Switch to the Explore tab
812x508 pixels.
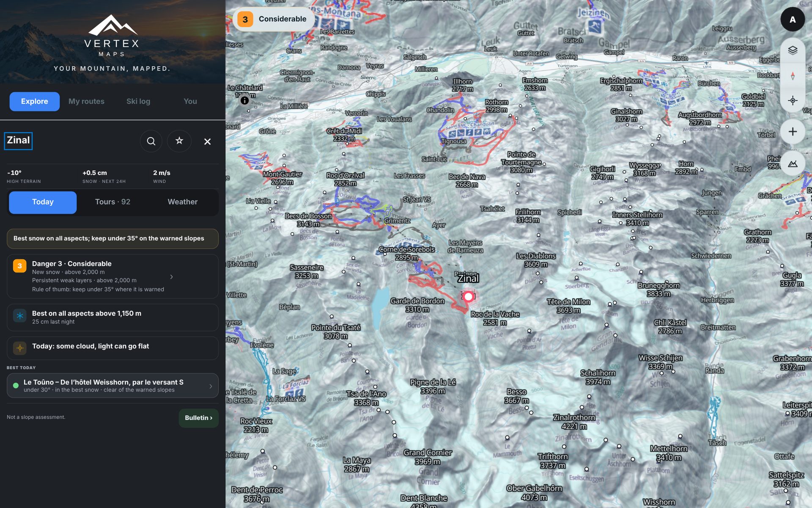pos(35,101)
